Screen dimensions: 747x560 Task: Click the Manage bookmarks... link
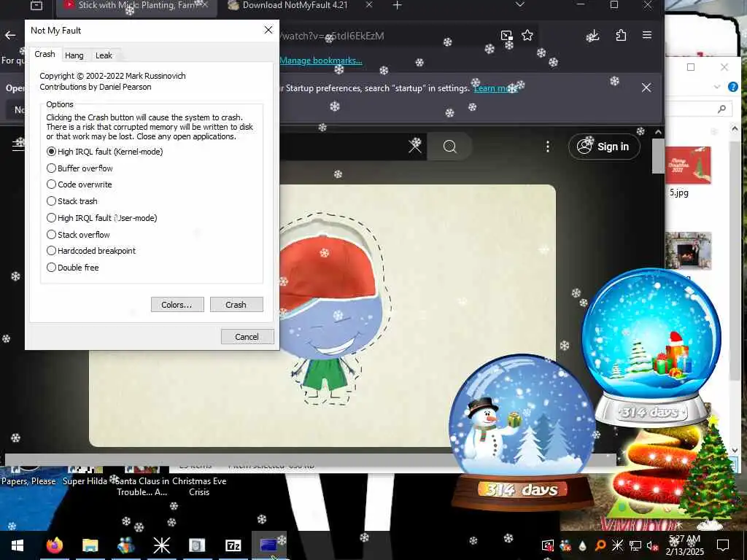321,61
